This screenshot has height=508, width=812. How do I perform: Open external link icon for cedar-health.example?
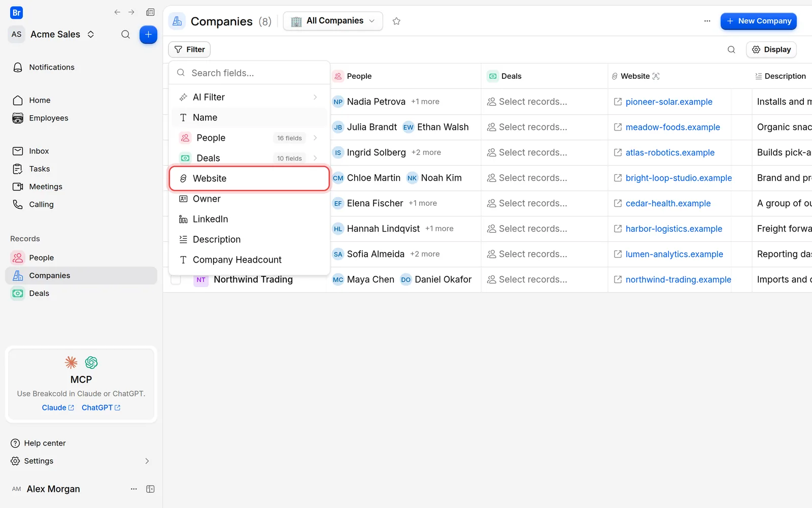(x=618, y=203)
